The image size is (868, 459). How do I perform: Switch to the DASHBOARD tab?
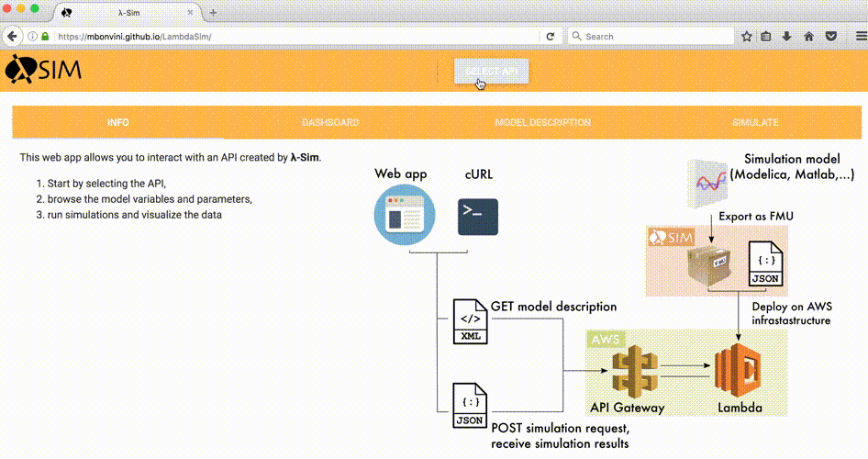(330, 122)
